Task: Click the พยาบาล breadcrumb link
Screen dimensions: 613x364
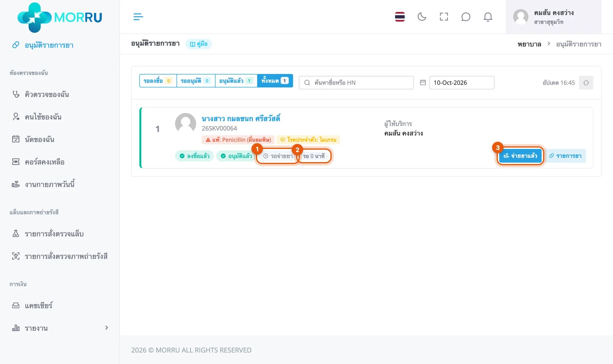Action: [x=529, y=44]
